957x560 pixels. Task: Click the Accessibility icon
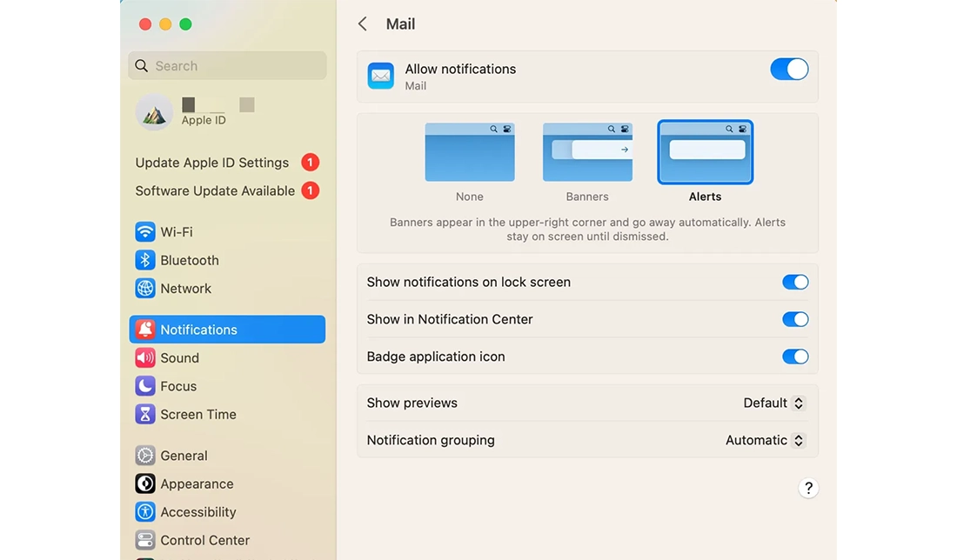[145, 512]
